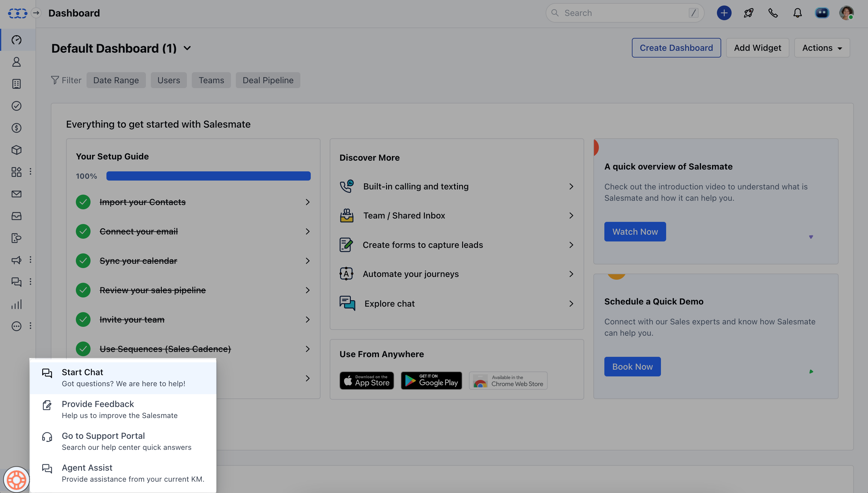The height and width of the screenshot is (493, 868).
Task: Click the notifications bell icon
Action: [x=797, y=13]
